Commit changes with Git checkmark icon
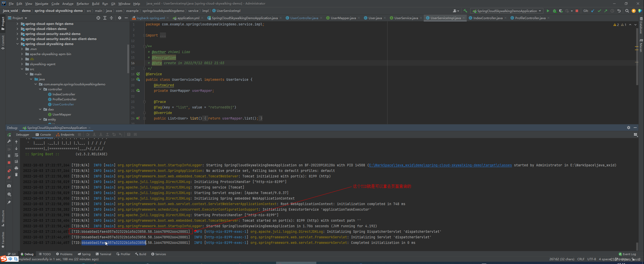 [599, 11]
